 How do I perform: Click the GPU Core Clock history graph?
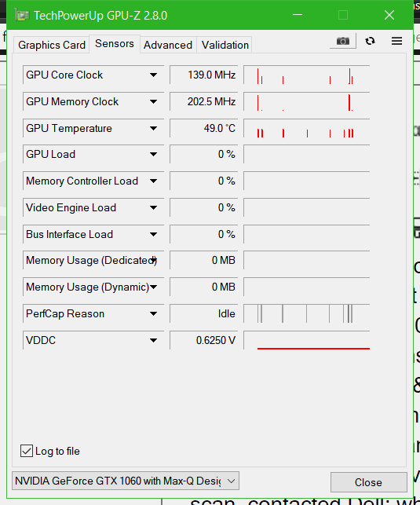[x=307, y=75]
